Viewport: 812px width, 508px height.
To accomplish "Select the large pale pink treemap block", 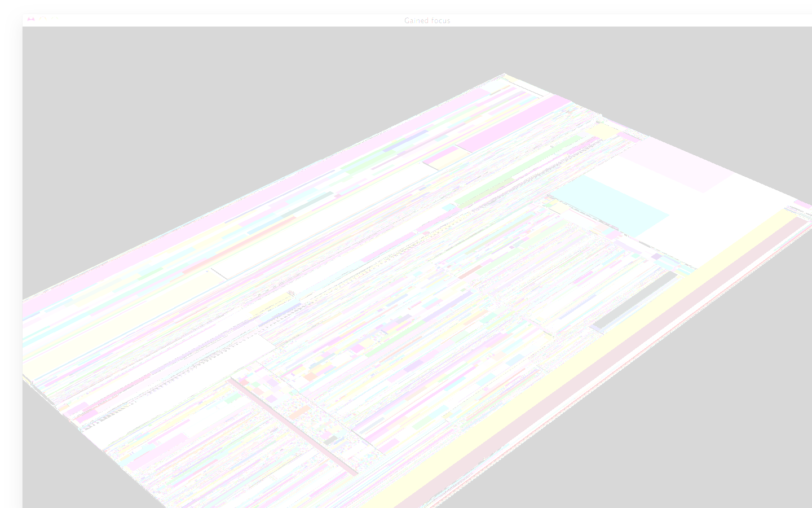I will 677,164.
